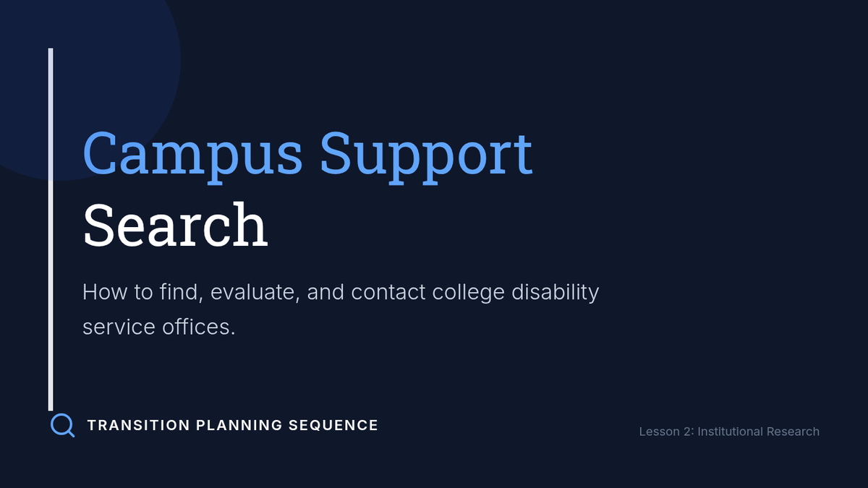Viewport: 868px width, 488px height.
Task: Click "Institutional Research" in the corner note
Action: point(759,432)
